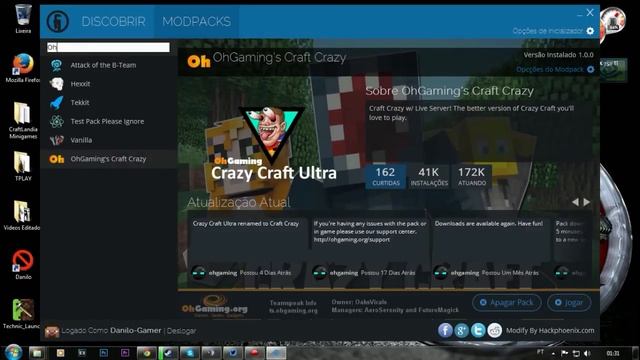Click the large Oh logo in header
The image size is (640, 360).
click(198, 61)
